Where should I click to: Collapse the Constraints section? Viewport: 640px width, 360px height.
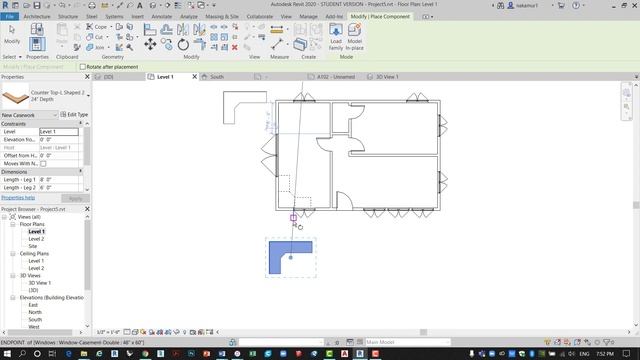pyautogui.click(x=80, y=124)
